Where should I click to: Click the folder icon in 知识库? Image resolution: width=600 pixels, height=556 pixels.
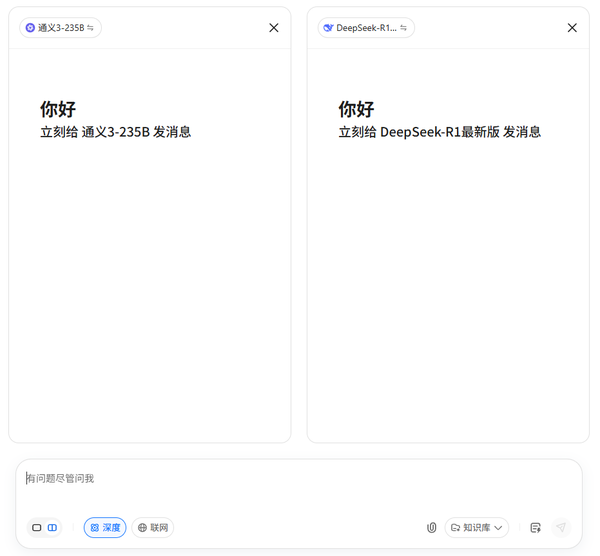(455, 527)
